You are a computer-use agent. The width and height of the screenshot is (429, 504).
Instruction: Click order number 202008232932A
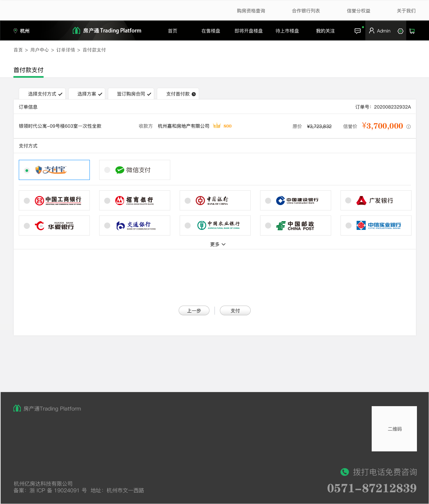[392, 107]
